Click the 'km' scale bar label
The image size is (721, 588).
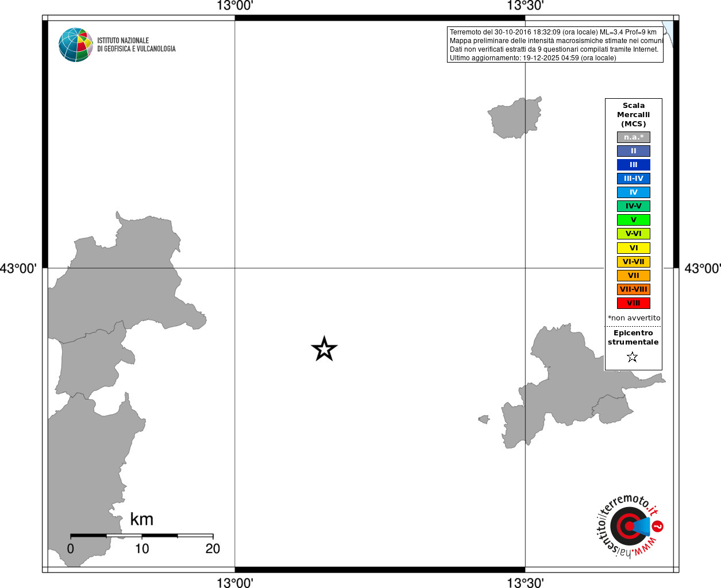tap(141, 519)
